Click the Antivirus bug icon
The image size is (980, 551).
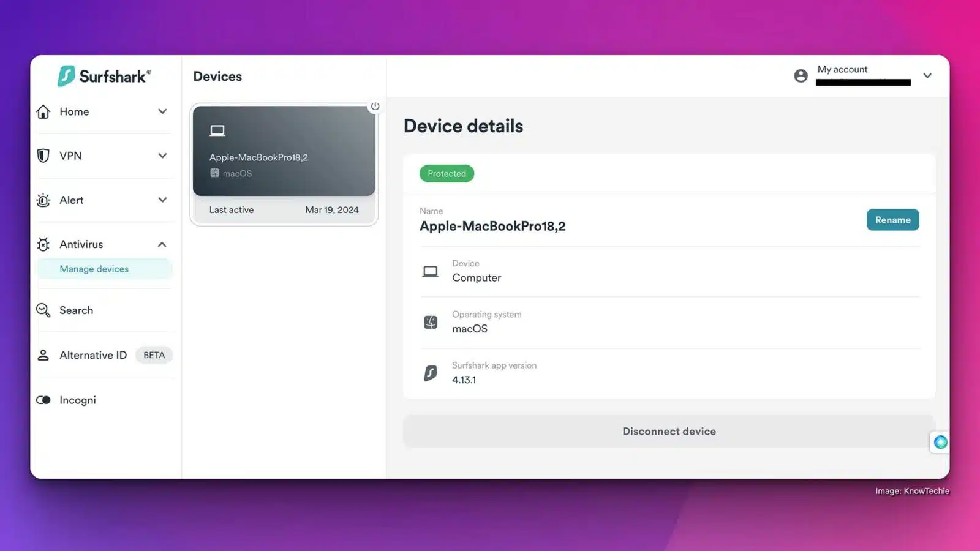point(43,244)
